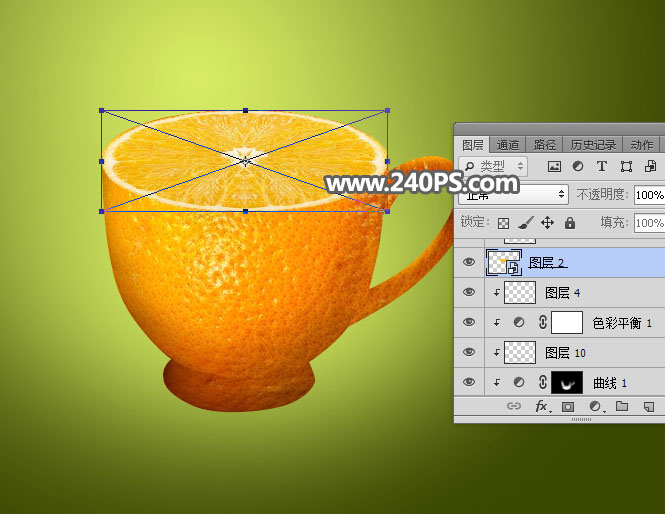The height and width of the screenshot is (514, 665).
Task: Toggle visibility of 图层 10
Action: [469, 352]
